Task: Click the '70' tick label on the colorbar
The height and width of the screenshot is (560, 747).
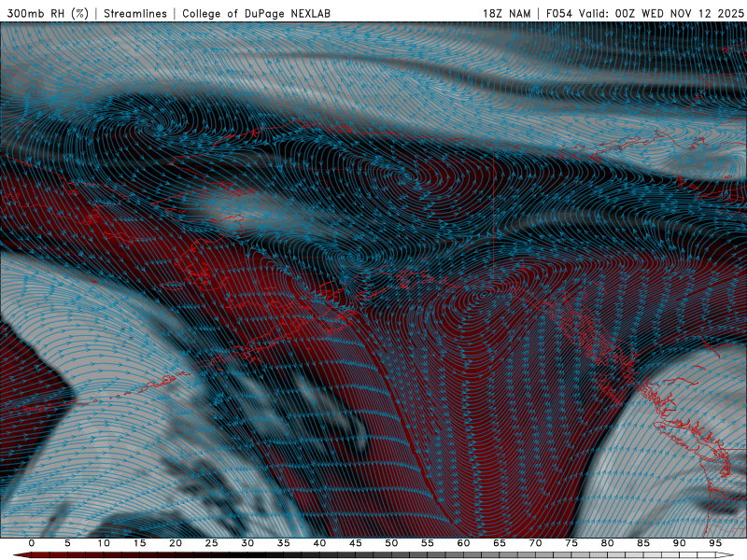Action: [x=535, y=543]
